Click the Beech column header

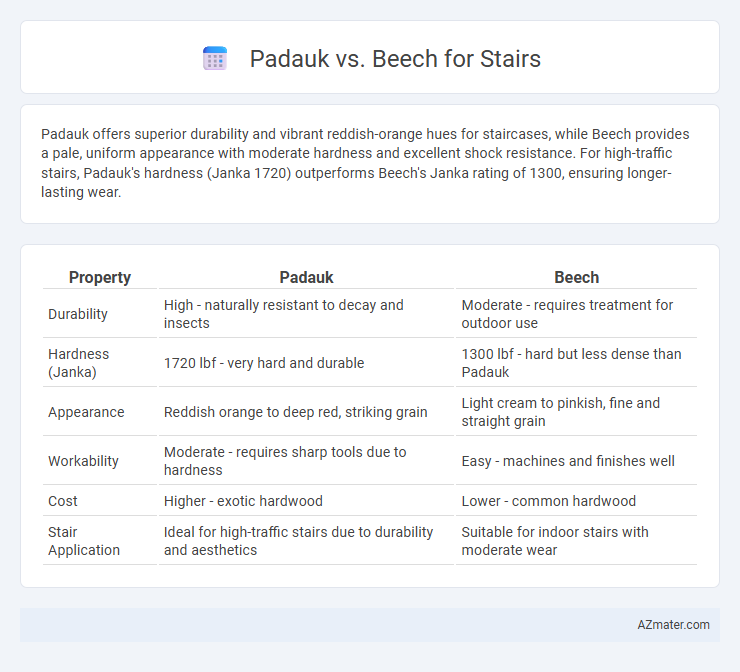coord(576,277)
